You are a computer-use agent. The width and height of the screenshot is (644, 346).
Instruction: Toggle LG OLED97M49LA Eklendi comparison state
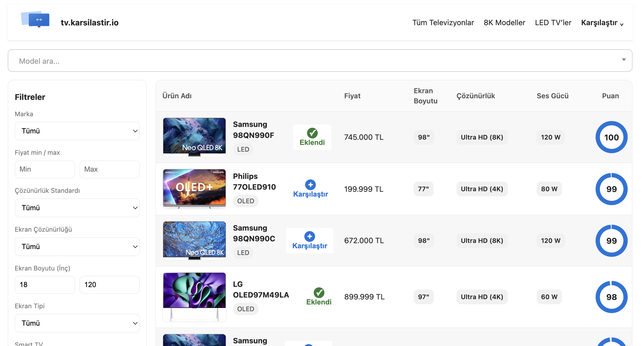pos(319,302)
